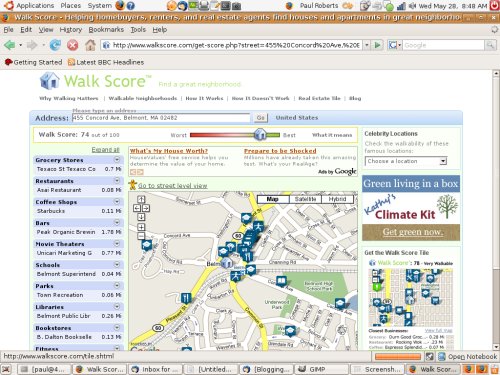The width and height of the screenshot is (500, 375).
Task: Click the browser Forward arrow
Action: (x=32, y=45)
